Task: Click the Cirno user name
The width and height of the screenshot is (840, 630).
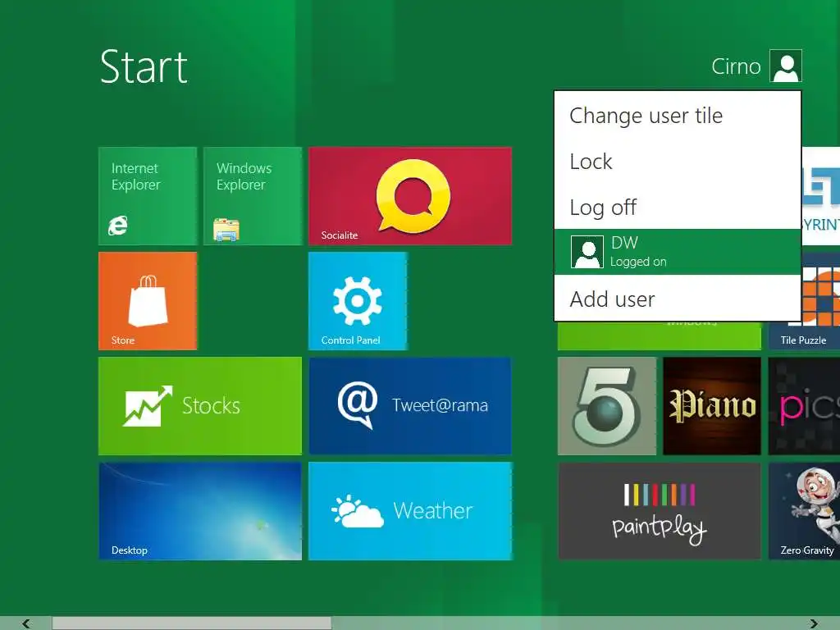Action: point(736,66)
